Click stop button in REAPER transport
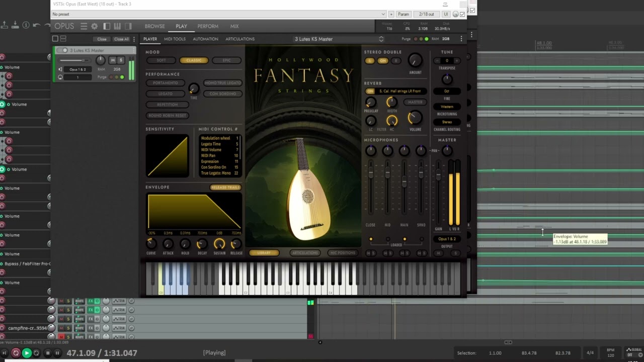The height and width of the screenshot is (362, 644). [x=48, y=353]
